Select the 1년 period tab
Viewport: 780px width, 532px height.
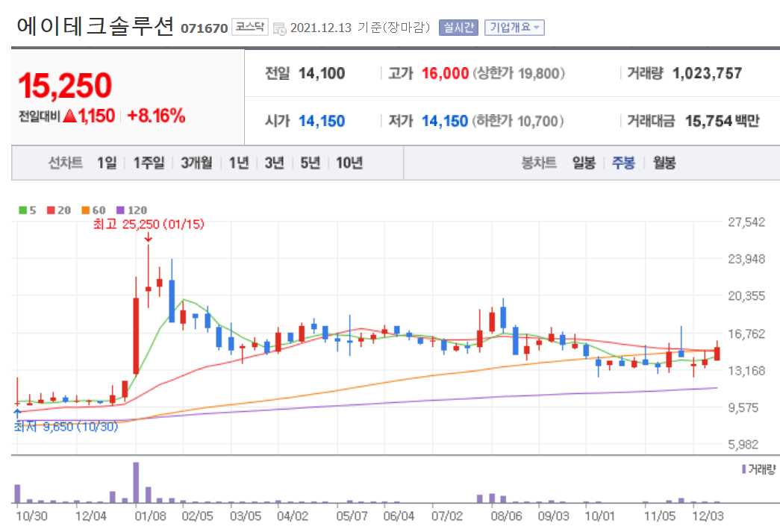[x=237, y=162]
